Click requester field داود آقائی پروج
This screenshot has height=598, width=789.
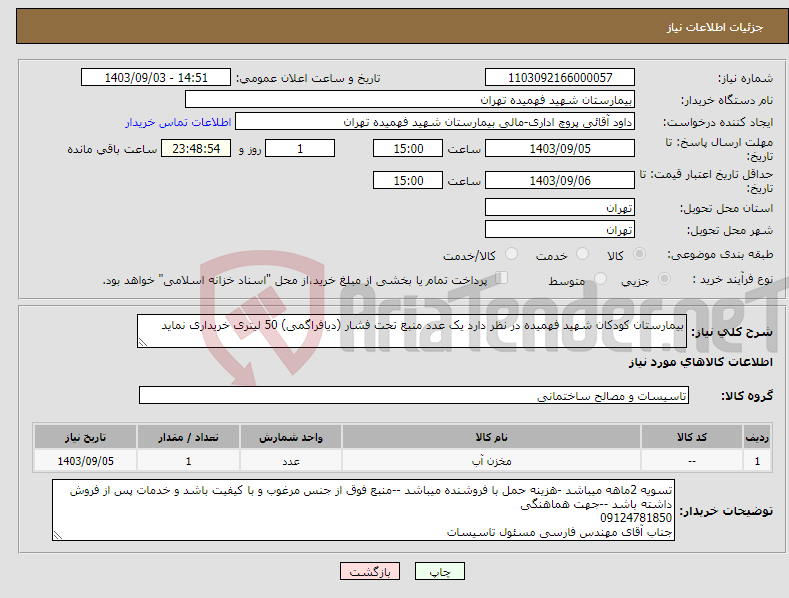(435, 121)
